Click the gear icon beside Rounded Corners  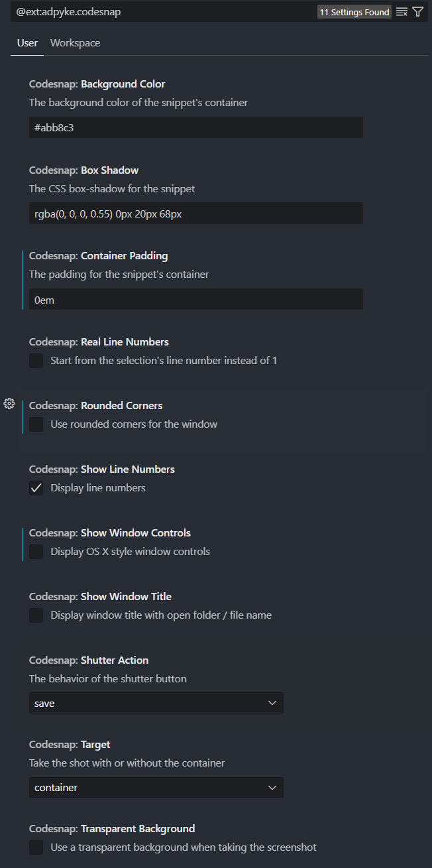(x=9, y=403)
